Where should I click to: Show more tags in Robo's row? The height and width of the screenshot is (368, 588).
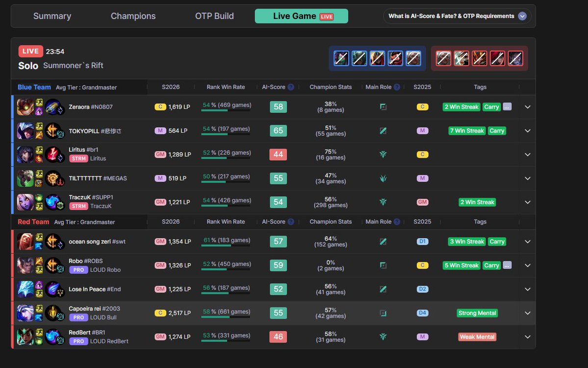click(x=507, y=265)
